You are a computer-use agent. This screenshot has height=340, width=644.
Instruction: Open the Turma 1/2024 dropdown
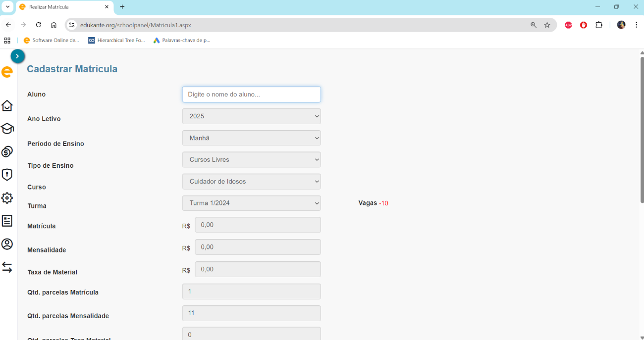(251, 203)
